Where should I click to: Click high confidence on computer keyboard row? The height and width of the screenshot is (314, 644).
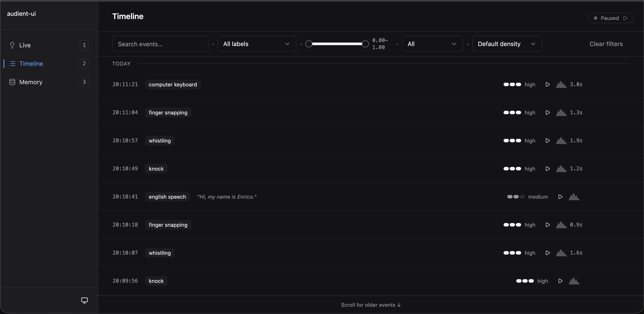point(519,85)
